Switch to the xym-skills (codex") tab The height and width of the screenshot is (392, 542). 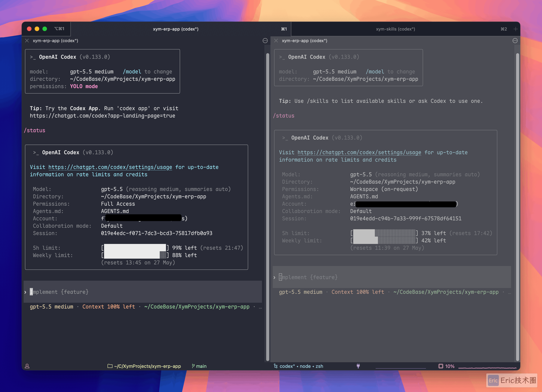[x=395, y=29]
